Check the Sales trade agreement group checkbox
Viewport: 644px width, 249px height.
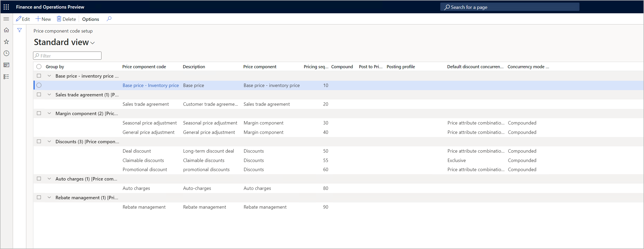coord(39,95)
